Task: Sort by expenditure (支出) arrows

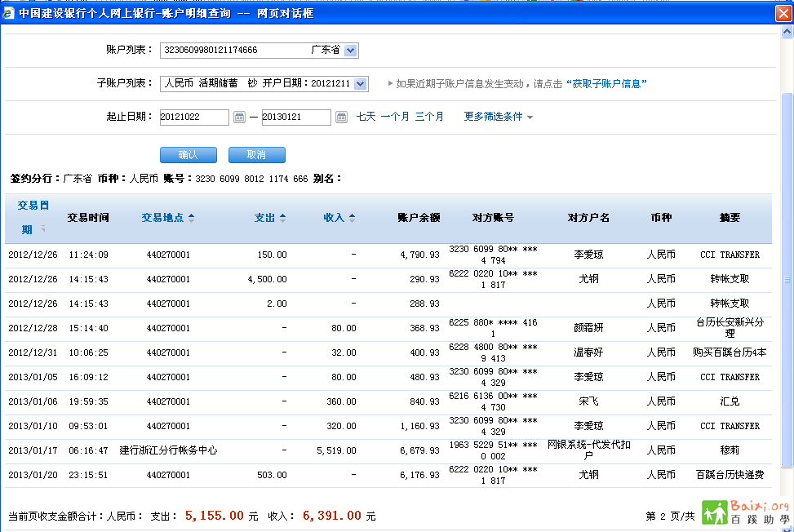Action: [x=282, y=218]
